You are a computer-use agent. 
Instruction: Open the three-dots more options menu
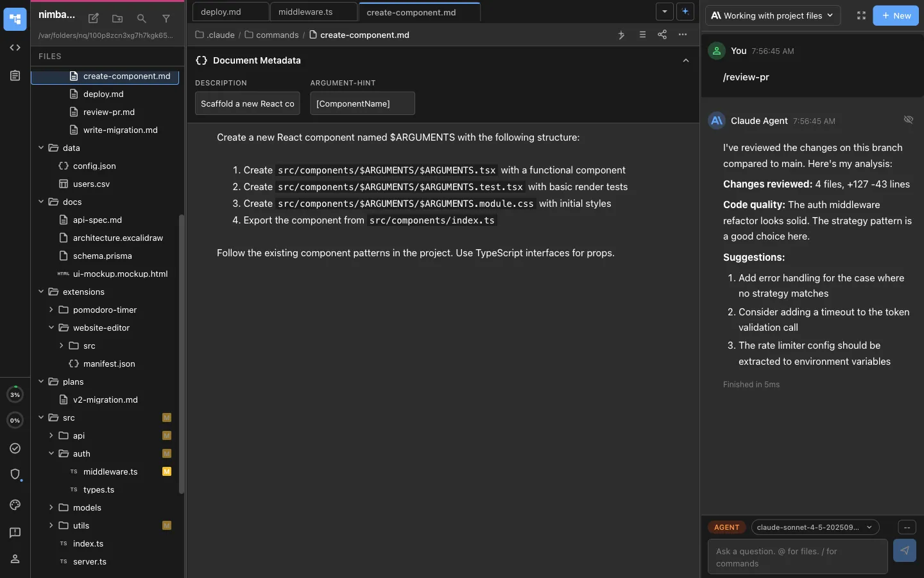click(683, 35)
